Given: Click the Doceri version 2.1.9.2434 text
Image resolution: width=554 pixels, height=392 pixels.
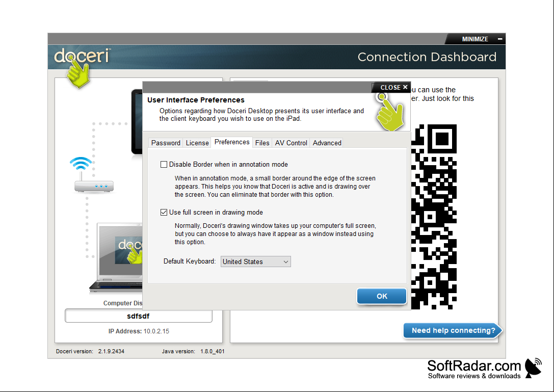Looking at the screenshot, I should [90, 351].
